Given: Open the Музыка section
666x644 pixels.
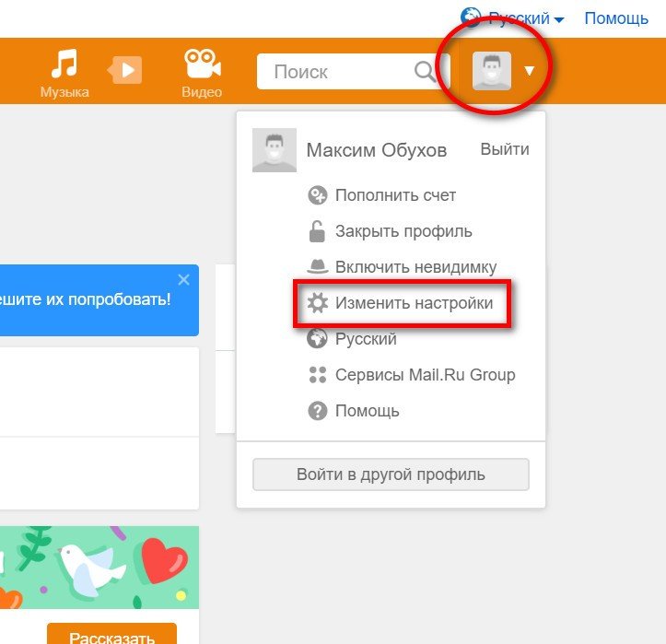Looking at the screenshot, I should pos(64,73).
